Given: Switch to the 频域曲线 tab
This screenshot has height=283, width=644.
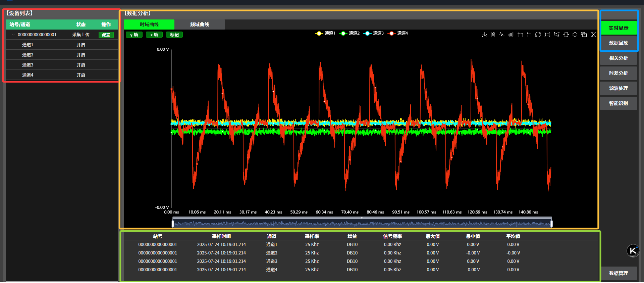Looking at the screenshot, I should click(x=200, y=25).
